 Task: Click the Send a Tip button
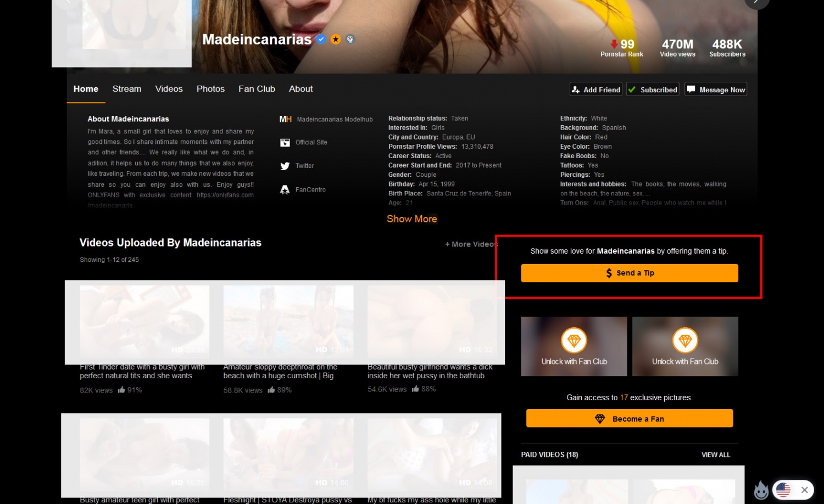[630, 273]
